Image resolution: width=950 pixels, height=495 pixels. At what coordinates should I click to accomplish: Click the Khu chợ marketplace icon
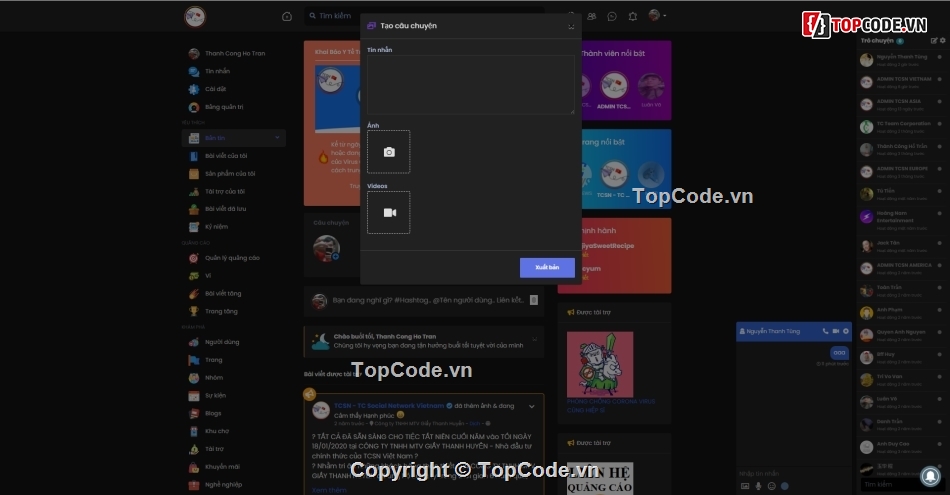[194, 431]
